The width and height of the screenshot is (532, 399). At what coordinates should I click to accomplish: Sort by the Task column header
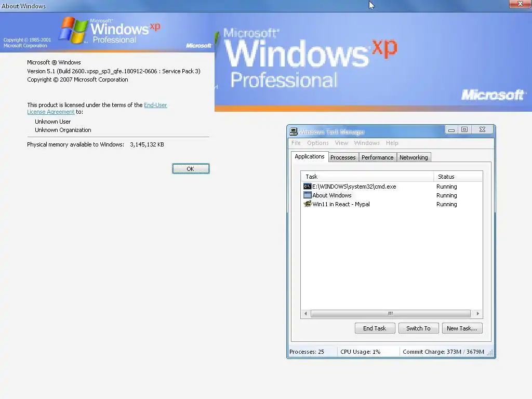[367, 177]
